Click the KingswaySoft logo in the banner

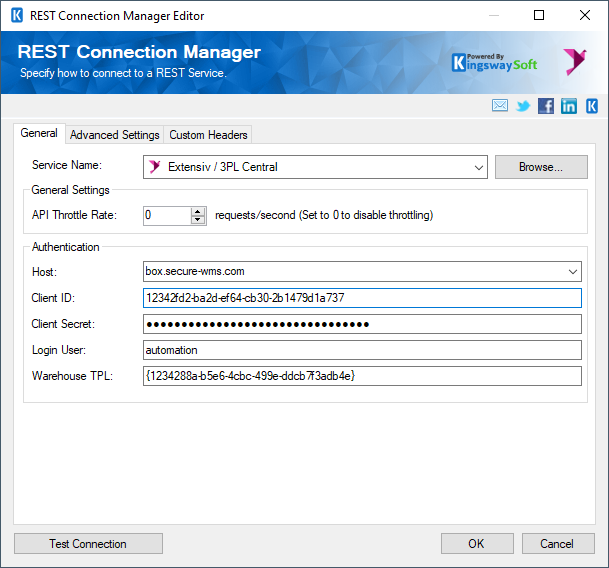[494, 63]
